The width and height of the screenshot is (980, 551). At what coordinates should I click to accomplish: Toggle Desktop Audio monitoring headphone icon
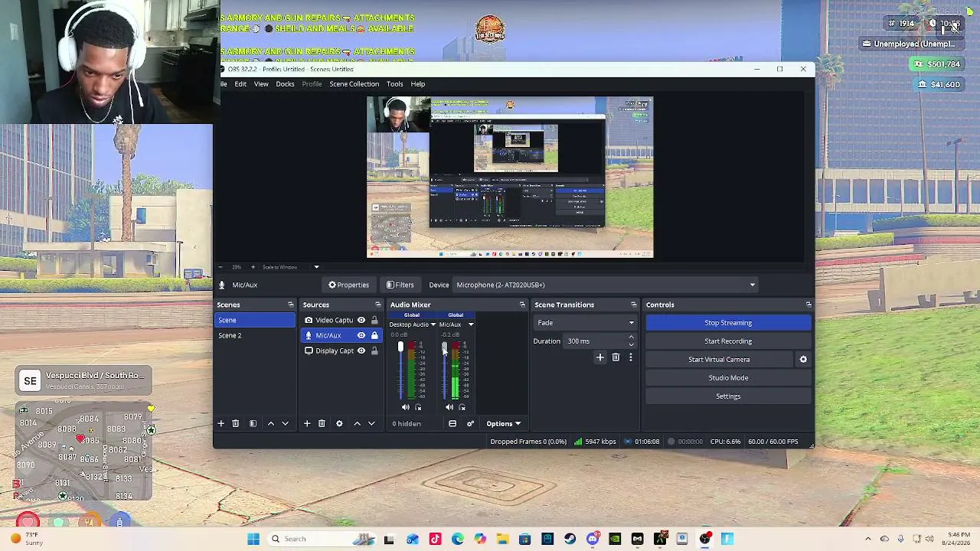coord(418,407)
